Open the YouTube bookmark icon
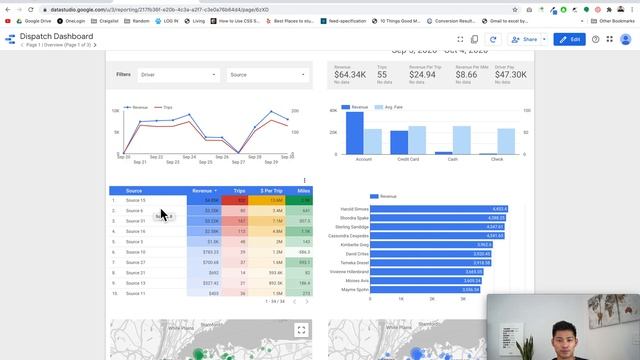This screenshot has width=640, height=360. tap(8, 21)
